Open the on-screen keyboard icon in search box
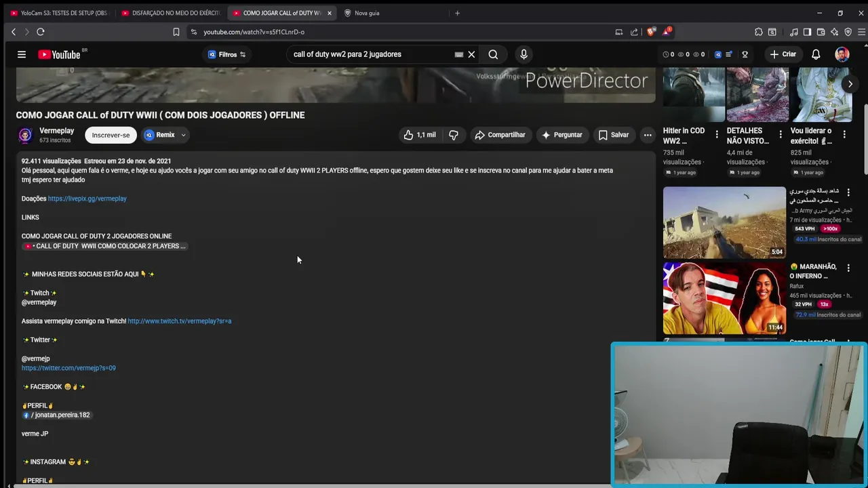The image size is (868, 488). (x=459, y=54)
